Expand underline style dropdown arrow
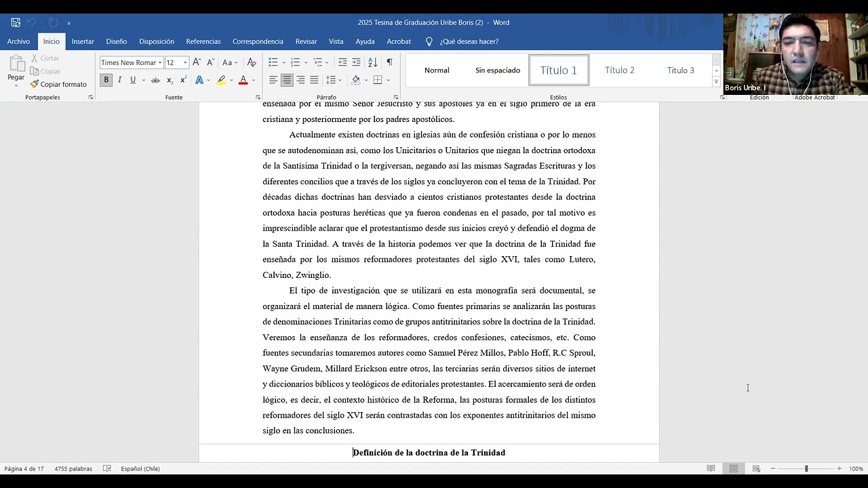The width and height of the screenshot is (868, 488). click(142, 80)
